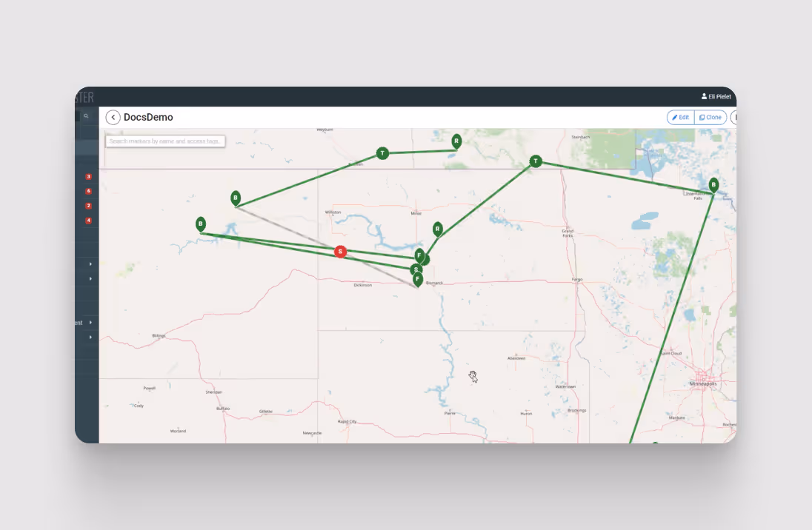
Task: Click the red sidebar badge showing 3
Action: [x=89, y=177]
